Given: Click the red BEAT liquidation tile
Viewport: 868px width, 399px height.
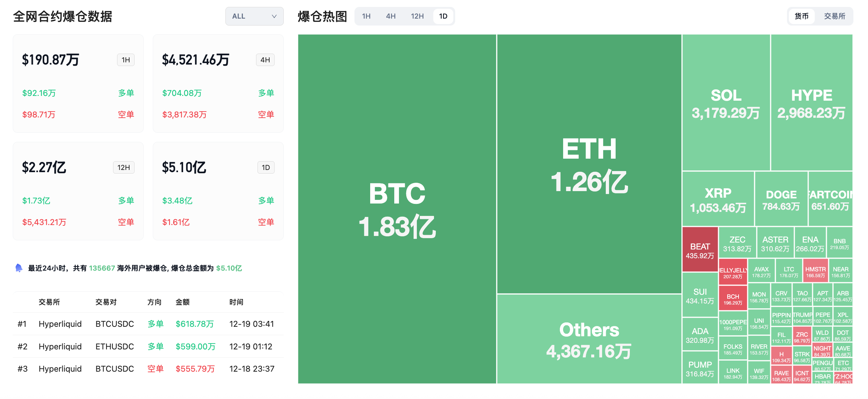Looking at the screenshot, I should (700, 250).
